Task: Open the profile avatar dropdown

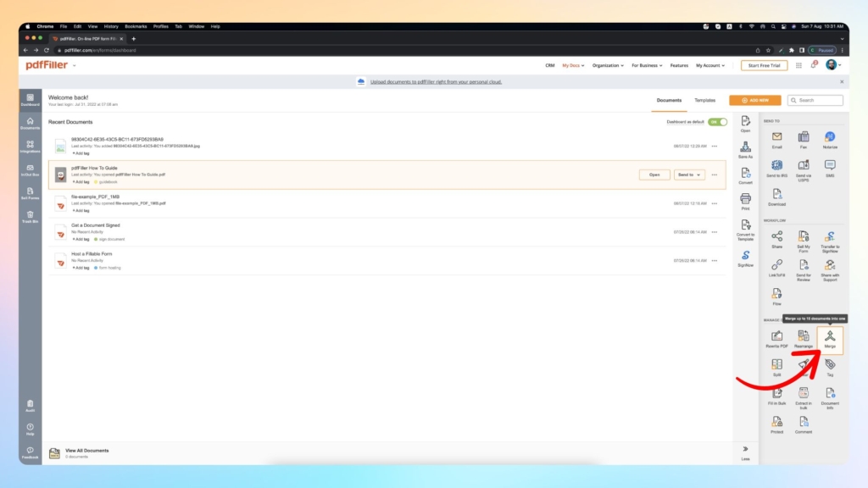Action: [x=833, y=64]
